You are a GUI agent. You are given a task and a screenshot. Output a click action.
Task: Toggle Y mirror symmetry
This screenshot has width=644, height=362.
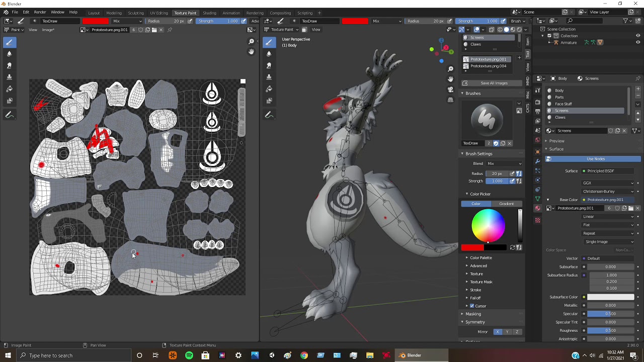pos(507,332)
